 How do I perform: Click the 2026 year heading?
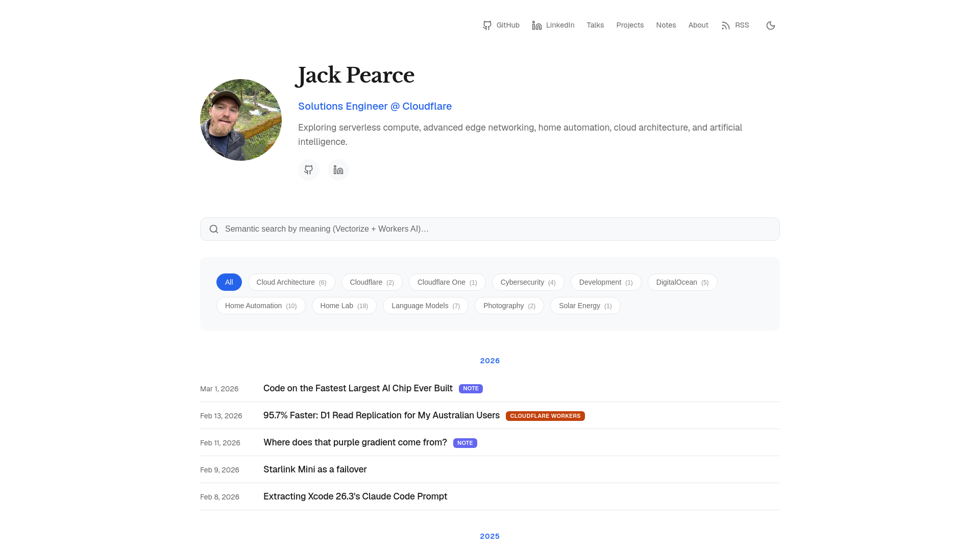490,361
